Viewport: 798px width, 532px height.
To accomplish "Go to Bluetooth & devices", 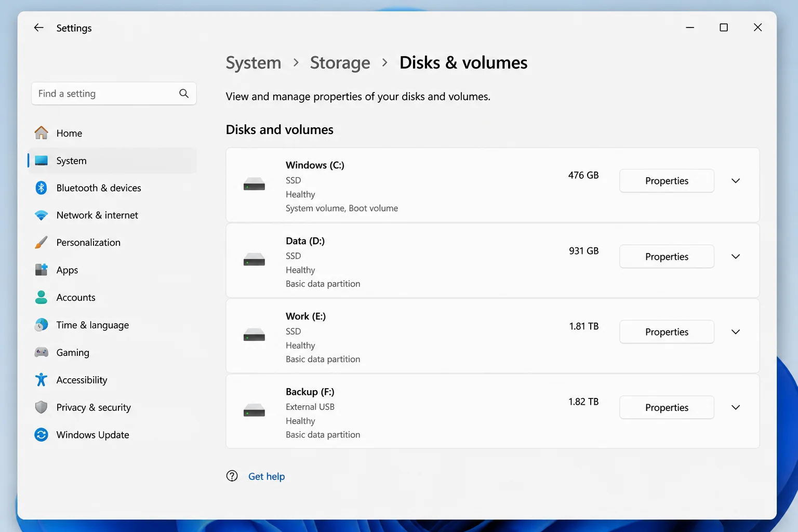I will pos(112,188).
